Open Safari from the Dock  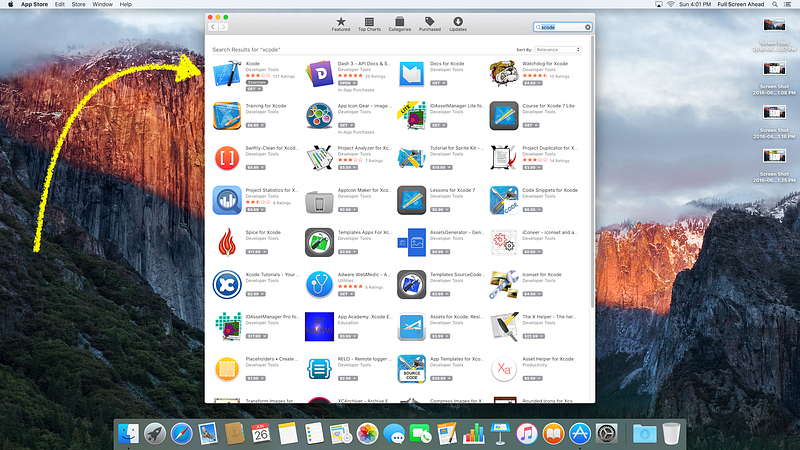pyautogui.click(x=181, y=434)
